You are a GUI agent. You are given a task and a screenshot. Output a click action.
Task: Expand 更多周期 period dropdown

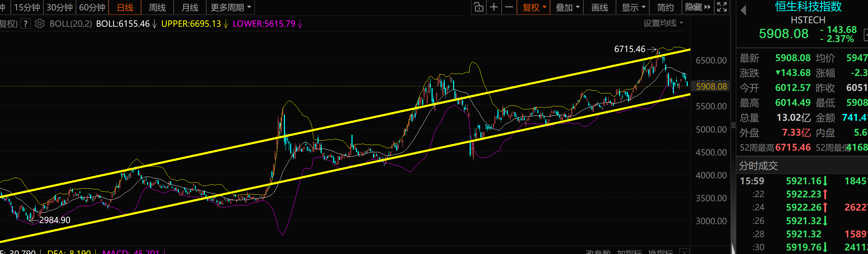pos(231,7)
